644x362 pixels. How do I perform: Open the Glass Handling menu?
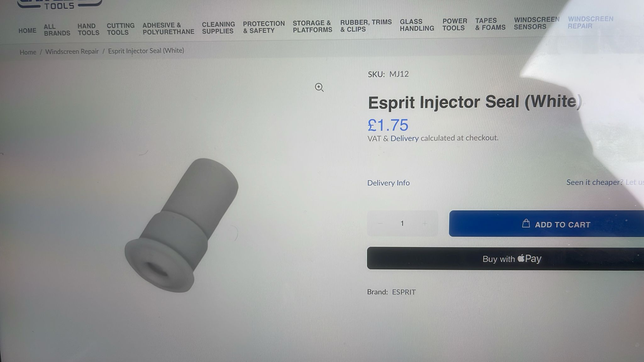pyautogui.click(x=417, y=25)
